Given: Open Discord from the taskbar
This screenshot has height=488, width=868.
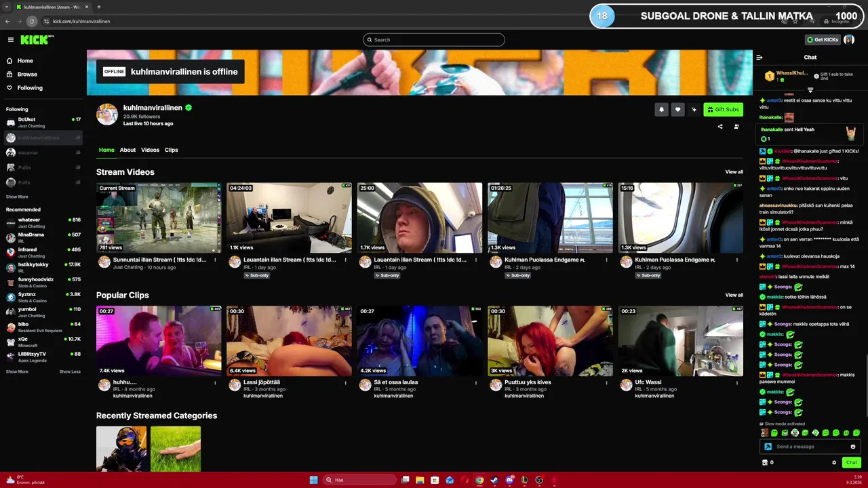Looking at the screenshot, I should 509,480.
